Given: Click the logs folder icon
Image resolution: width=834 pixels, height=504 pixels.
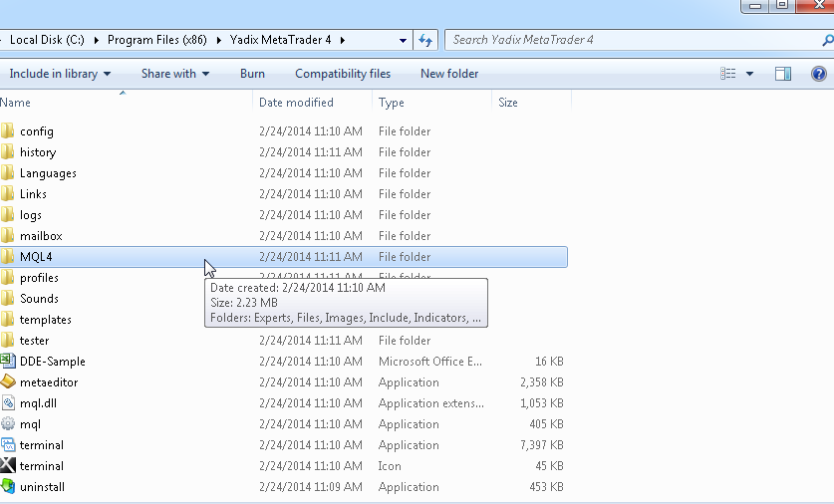Looking at the screenshot, I should [x=7, y=215].
